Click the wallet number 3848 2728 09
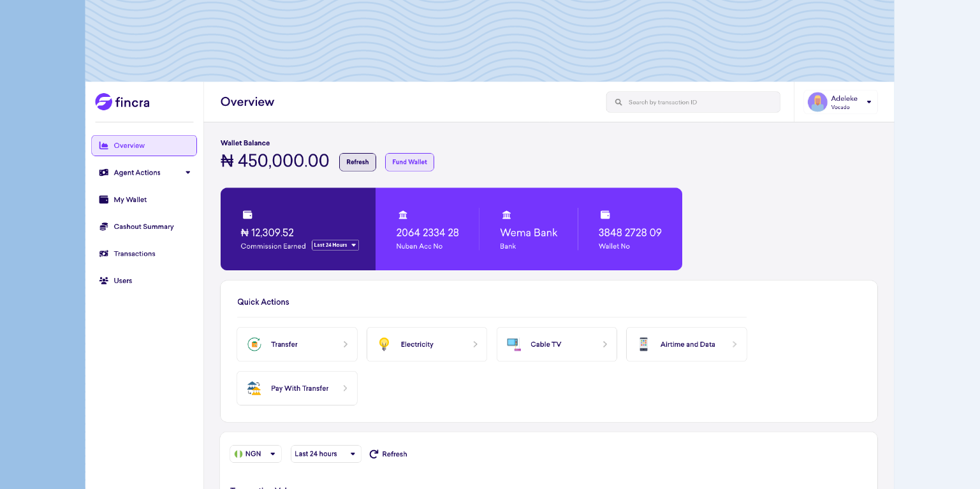 630,233
